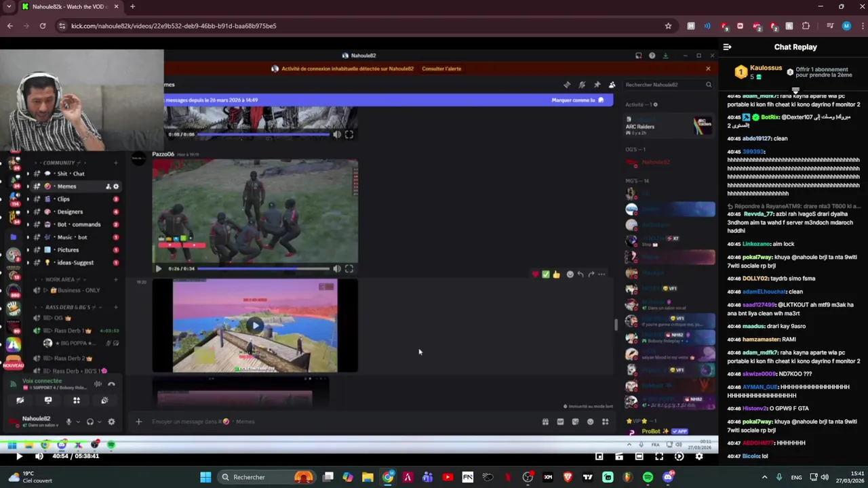The width and height of the screenshot is (868, 488).
Task: Add attachment with plus icon in message bar
Action: tap(138, 422)
